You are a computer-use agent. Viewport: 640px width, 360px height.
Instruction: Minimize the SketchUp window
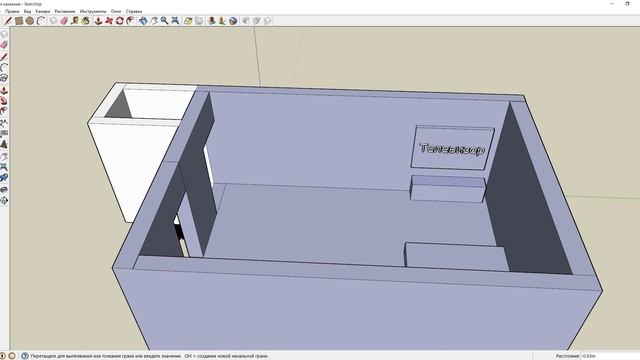(612, 3)
